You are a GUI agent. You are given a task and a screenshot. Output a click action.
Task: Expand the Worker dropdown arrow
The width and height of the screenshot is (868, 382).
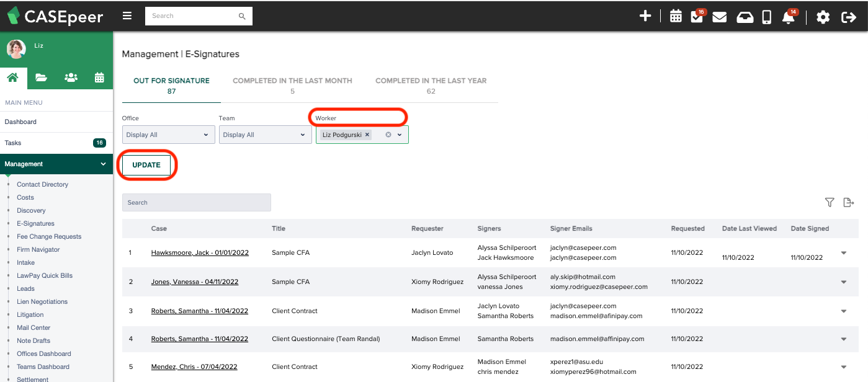point(400,135)
